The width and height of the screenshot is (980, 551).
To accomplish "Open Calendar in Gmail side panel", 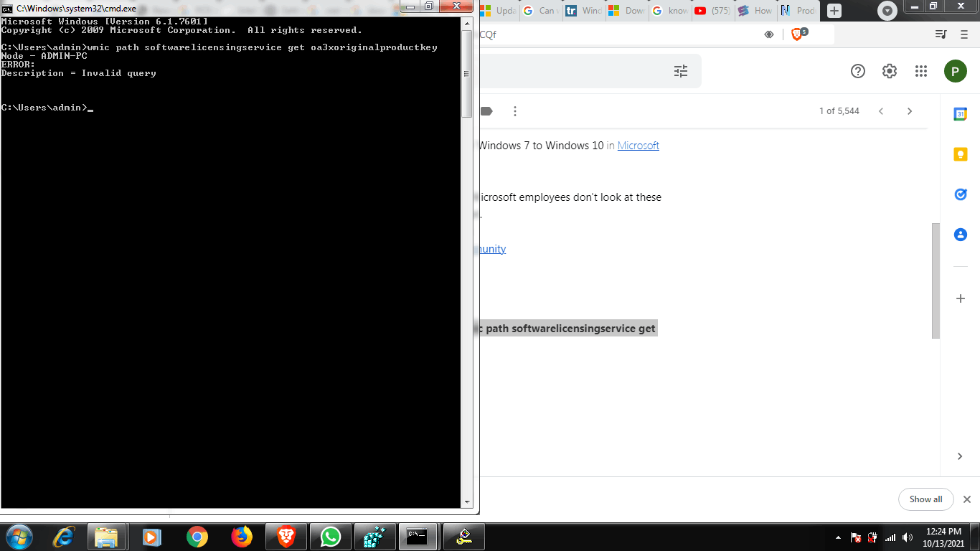I will tap(960, 114).
